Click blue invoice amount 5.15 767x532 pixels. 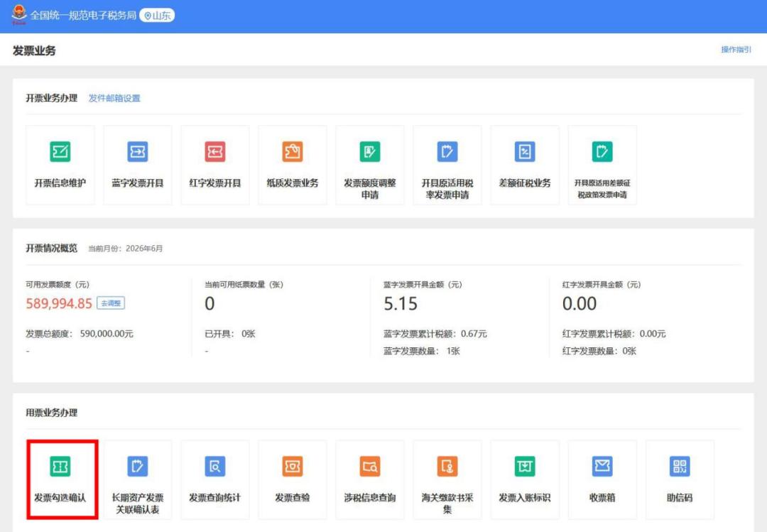(x=401, y=304)
